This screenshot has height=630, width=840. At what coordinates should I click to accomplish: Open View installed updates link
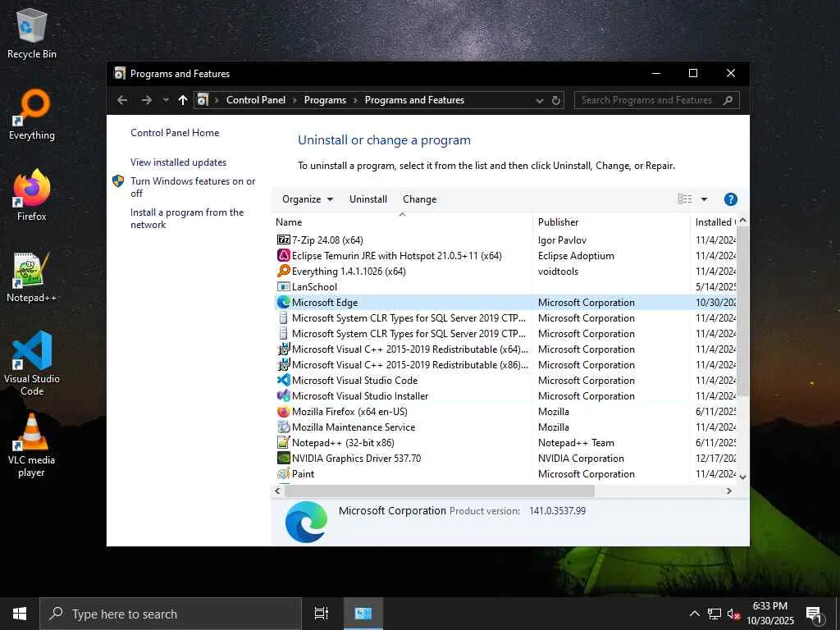(178, 162)
